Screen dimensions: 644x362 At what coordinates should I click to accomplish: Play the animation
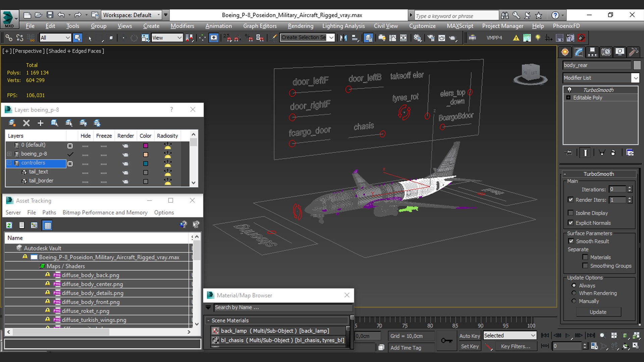pyautogui.click(x=568, y=335)
